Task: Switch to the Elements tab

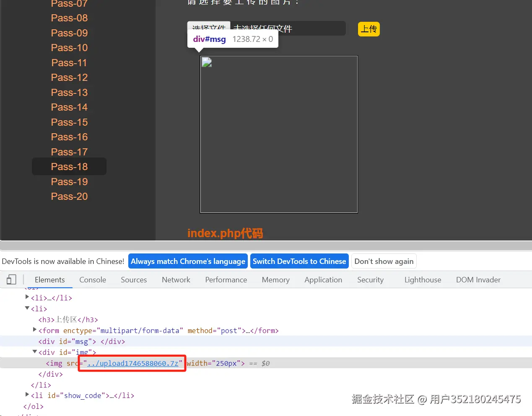Action: (x=50, y=280)
